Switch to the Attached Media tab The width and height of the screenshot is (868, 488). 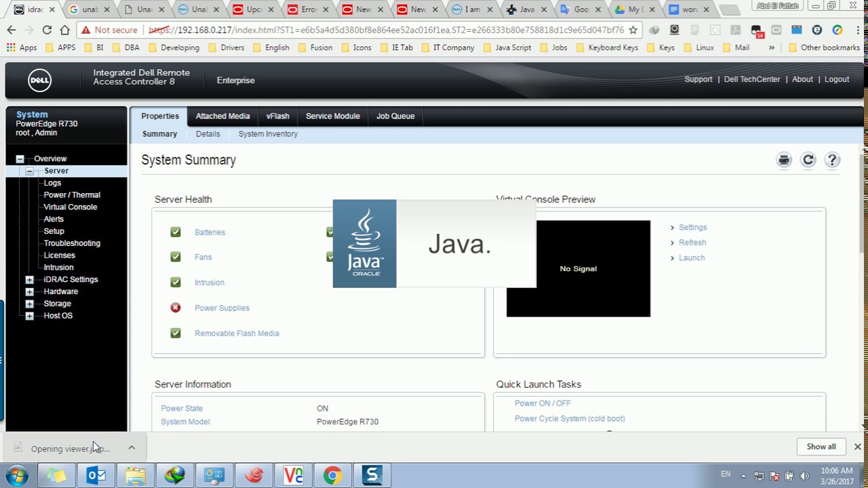pyautogui.click(x=222, y=116)
